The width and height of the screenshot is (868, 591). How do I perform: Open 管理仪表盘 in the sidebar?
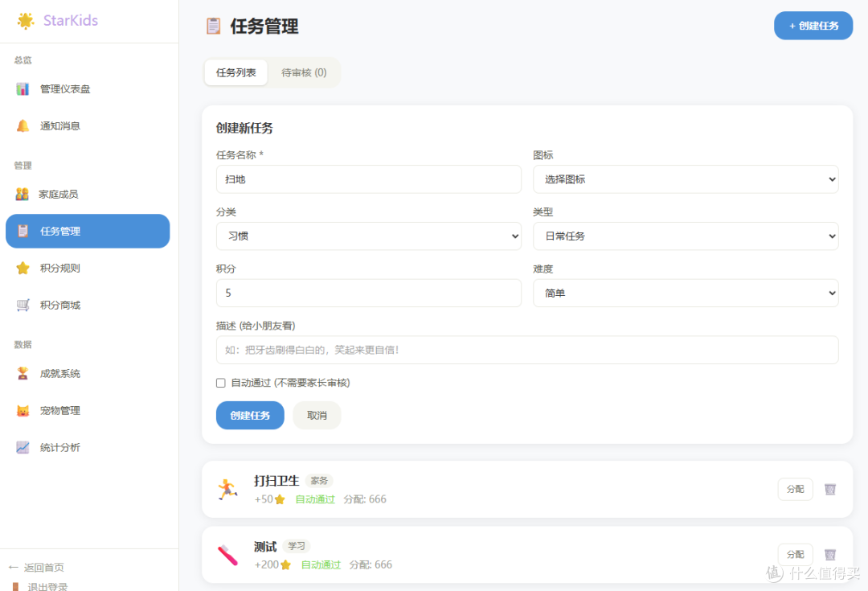tap(88, 88)
